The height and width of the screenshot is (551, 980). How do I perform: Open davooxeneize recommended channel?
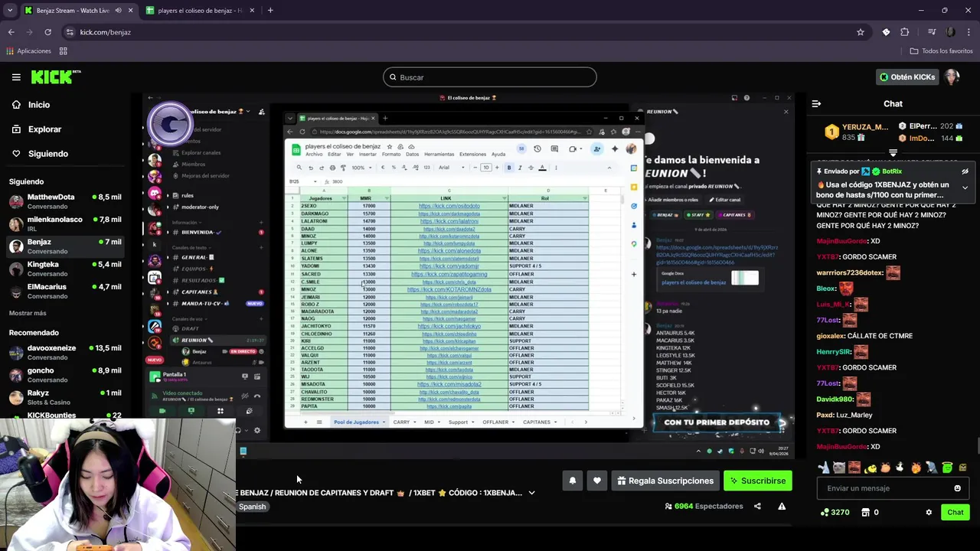coord(66,352)
